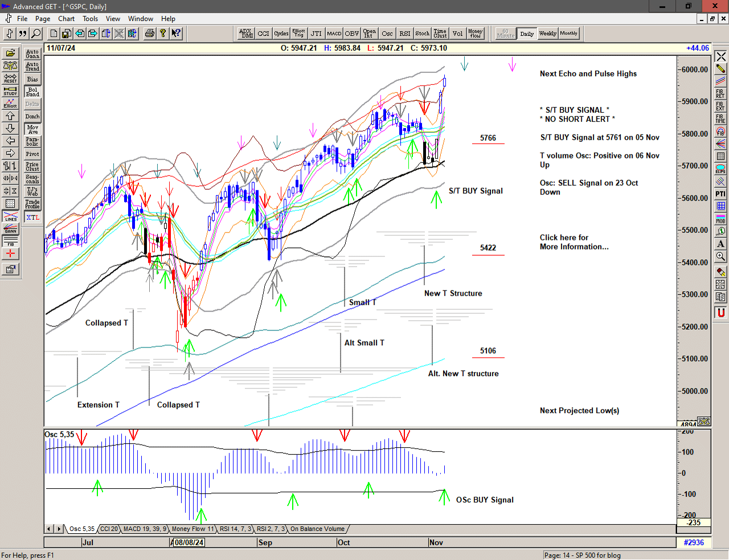Select the eraser tool
Image resolution: width=729 pixels, height=560 pixels.
point(720,272)
